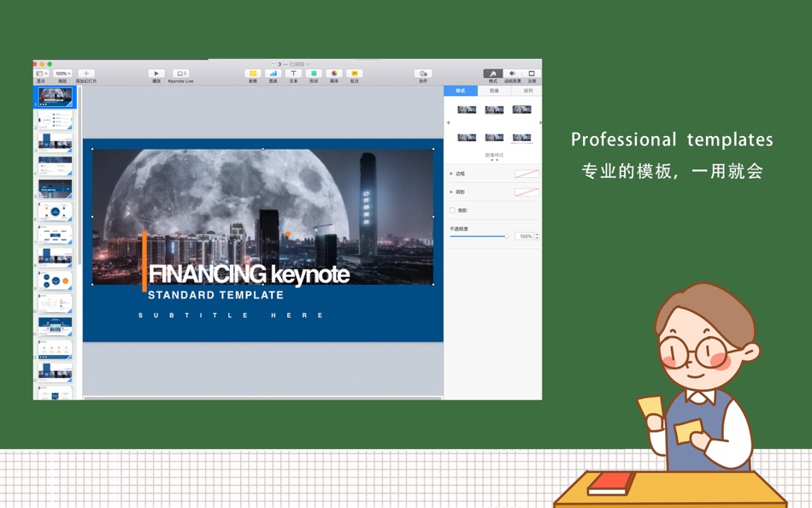The height and width of the screenshot is (508, 812).
Task: Click the 不透明度 opacity slider handle
Action: pyautogui.click(x=507, y=236)
